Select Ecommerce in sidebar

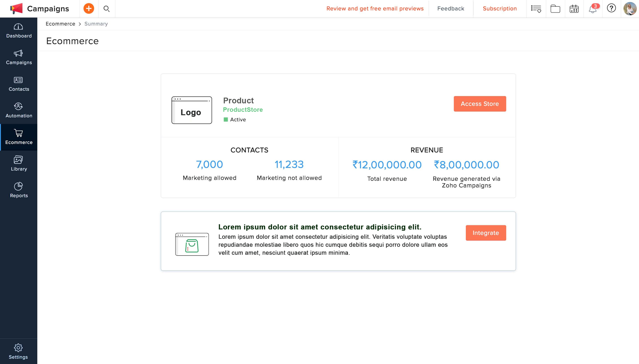19,137
